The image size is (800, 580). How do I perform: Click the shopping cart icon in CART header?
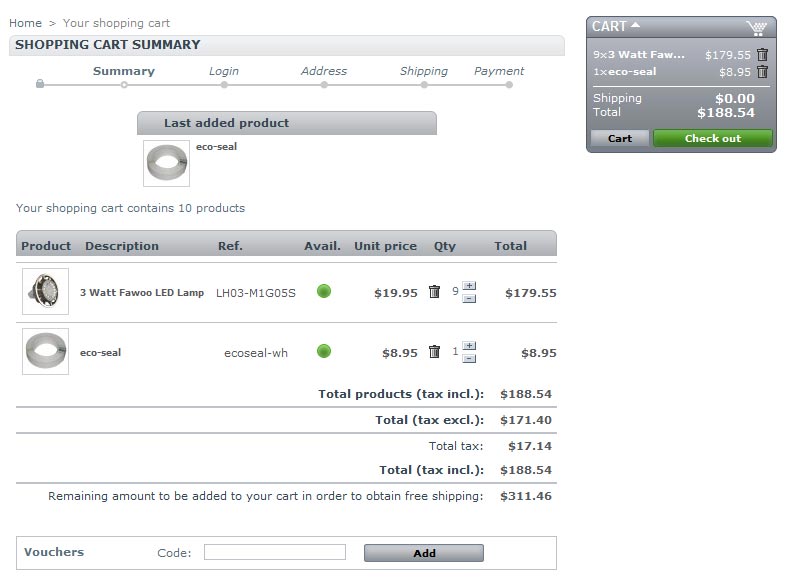click(757, 28)
